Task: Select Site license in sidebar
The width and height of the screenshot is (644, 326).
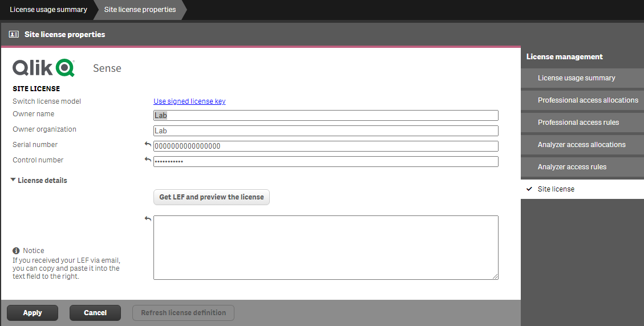Action: tap(582, 189)
